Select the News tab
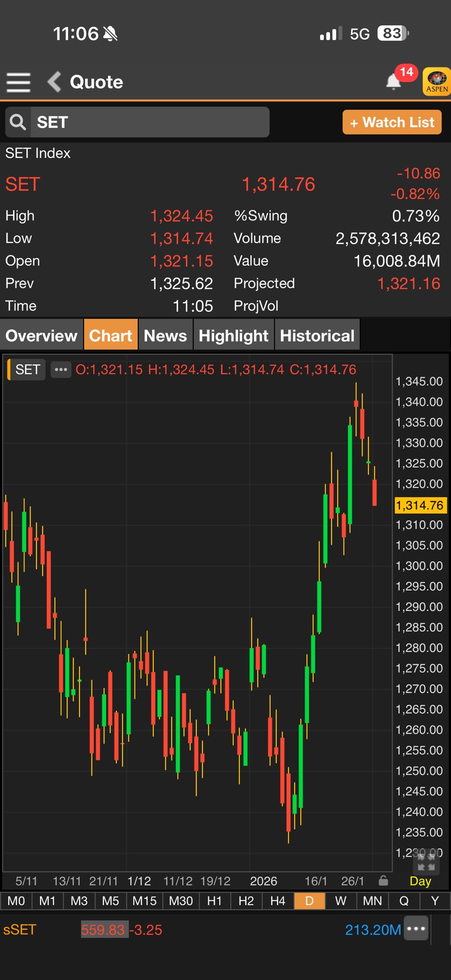This screenshot has height=980, width=451. [x=165, y=336]
